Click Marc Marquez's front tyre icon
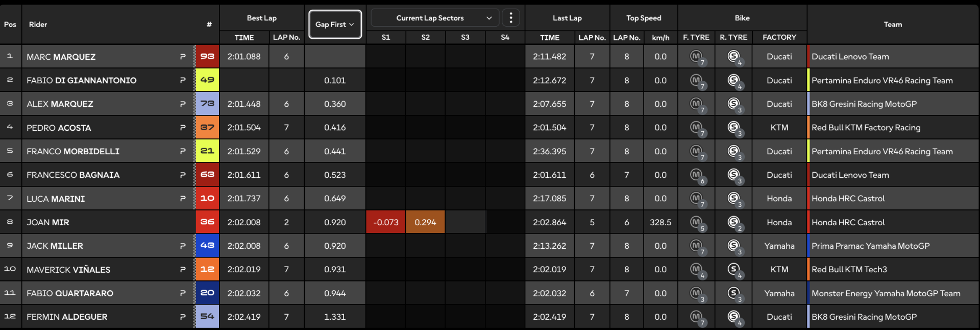This screenshot has width=980, height=330. tap(697, 57)
